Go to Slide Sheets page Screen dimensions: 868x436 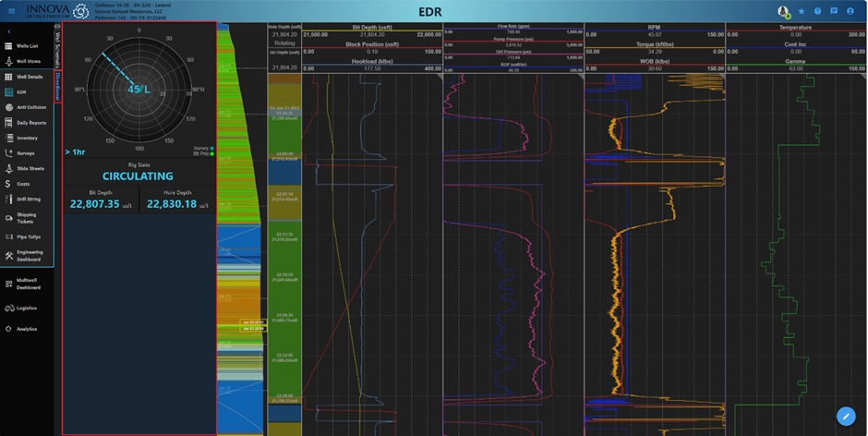(30, 169)
